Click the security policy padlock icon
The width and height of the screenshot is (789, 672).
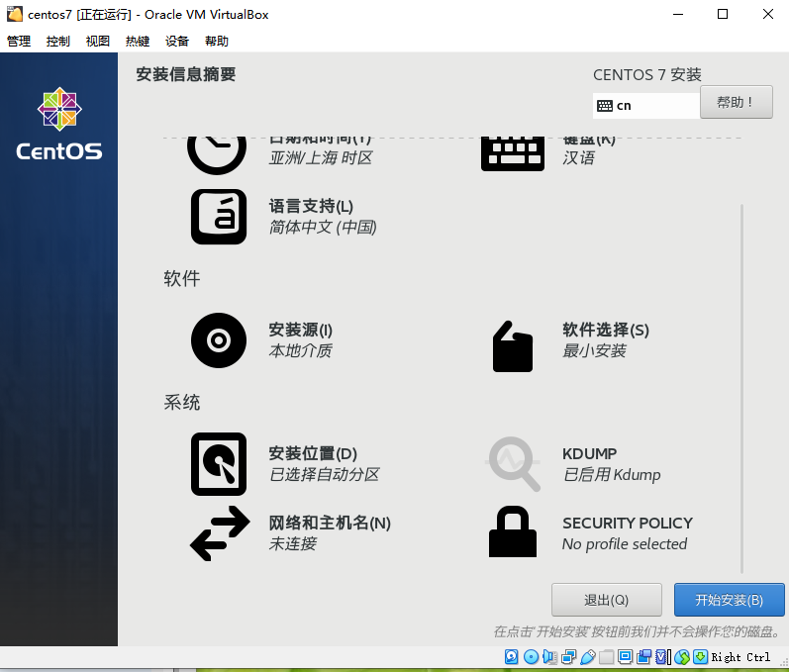tap(512, 531)
